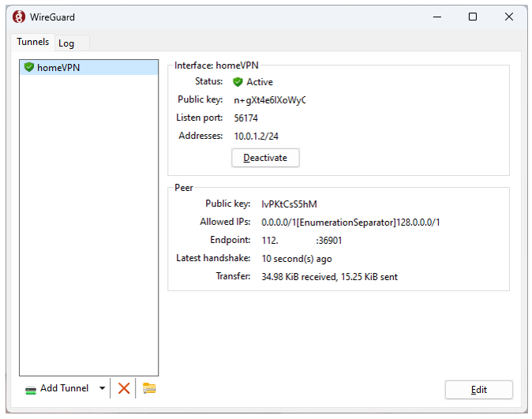Click the latest handshake 10 second(s) ago
The width and height of the screenshot is (532, 419).
pos(297,259)
